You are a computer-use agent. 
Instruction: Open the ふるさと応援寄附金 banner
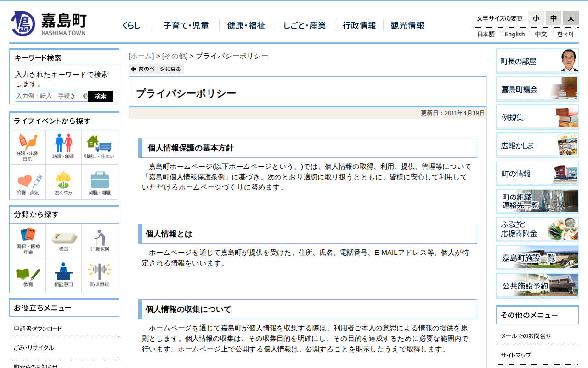pos(537,230)
